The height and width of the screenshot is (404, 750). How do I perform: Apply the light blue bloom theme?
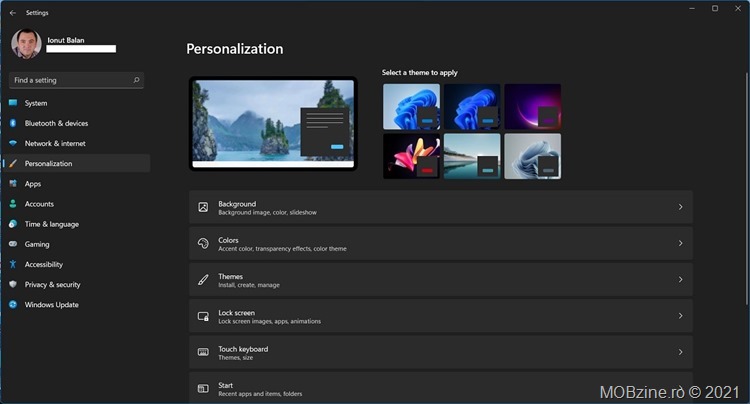(x=411, y=107)
